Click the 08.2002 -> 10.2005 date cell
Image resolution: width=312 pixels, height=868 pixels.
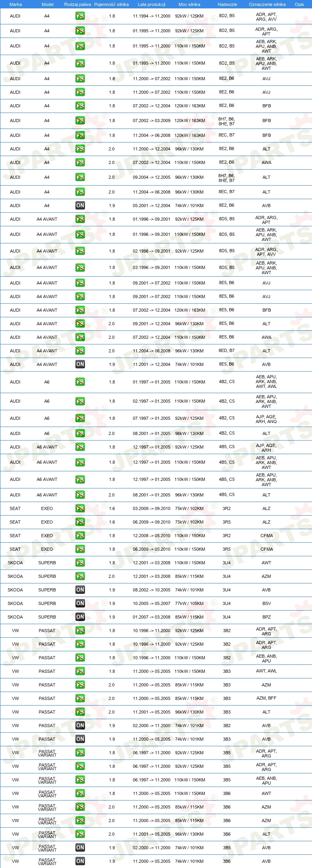click(152, 590)
